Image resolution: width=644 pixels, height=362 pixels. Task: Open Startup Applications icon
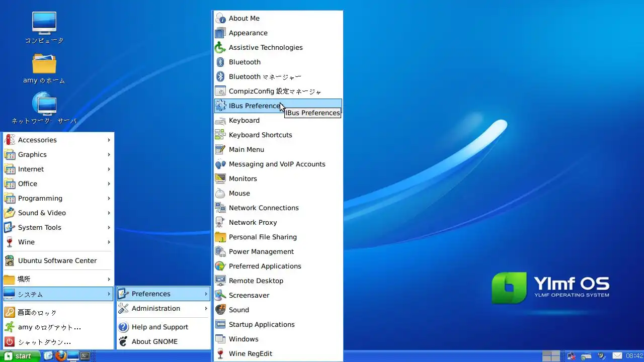(x=220, y=324)
